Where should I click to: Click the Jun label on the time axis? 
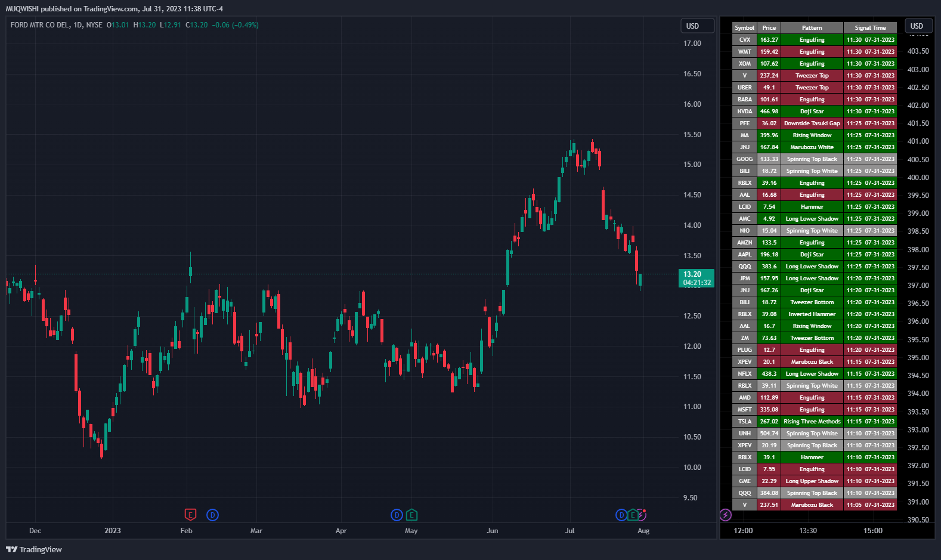pos(493,531)
